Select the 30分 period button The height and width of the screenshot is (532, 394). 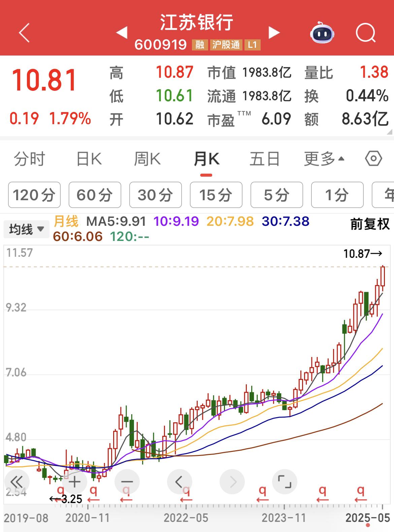[155, 195]
